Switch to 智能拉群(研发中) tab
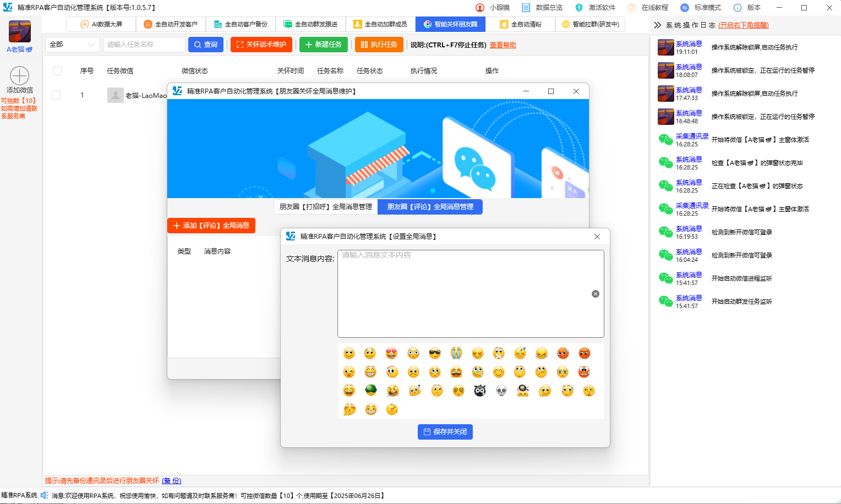Viewport: 841px width, 504px height. pyautogui.click(x=590, y=24)
